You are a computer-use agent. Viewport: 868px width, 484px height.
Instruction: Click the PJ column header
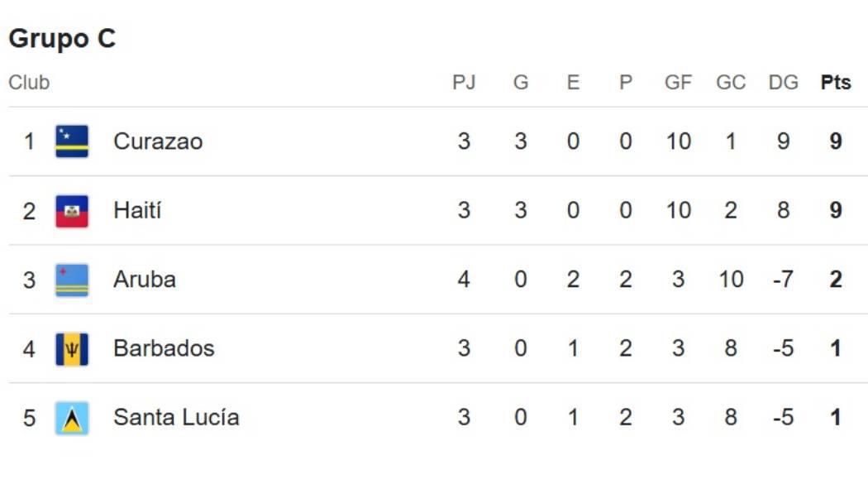click(x=464, y=83)
